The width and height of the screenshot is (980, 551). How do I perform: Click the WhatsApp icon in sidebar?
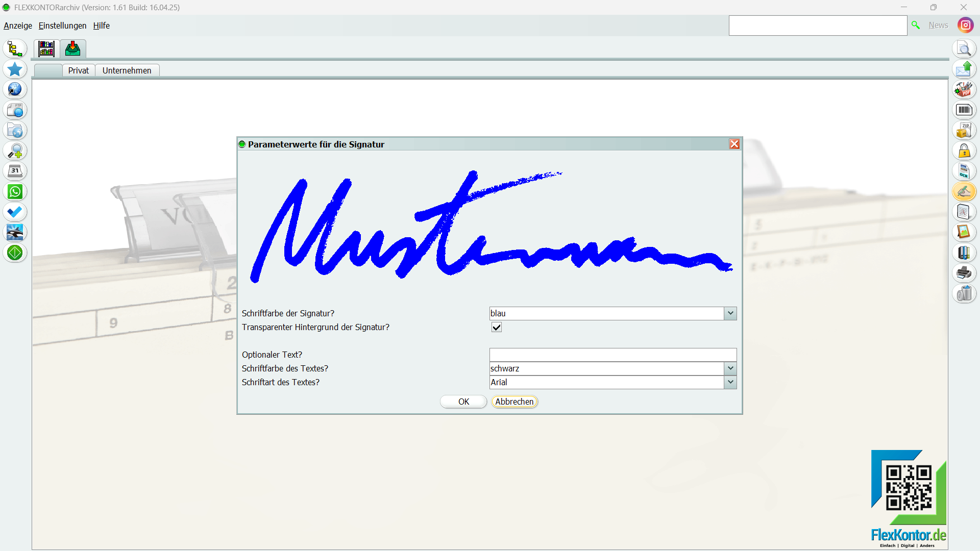15,192
